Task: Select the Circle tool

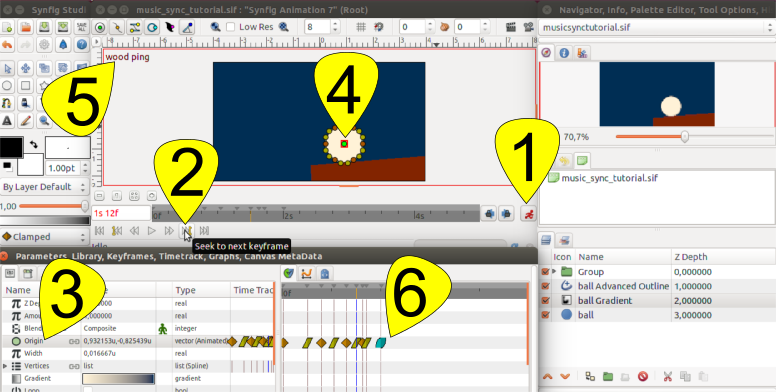Action: 7,86
